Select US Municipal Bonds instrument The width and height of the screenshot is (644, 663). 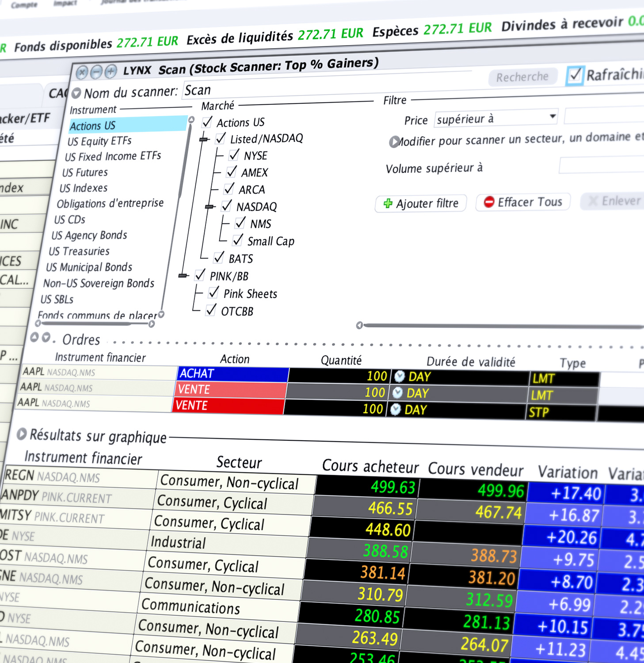coord(89,267)
